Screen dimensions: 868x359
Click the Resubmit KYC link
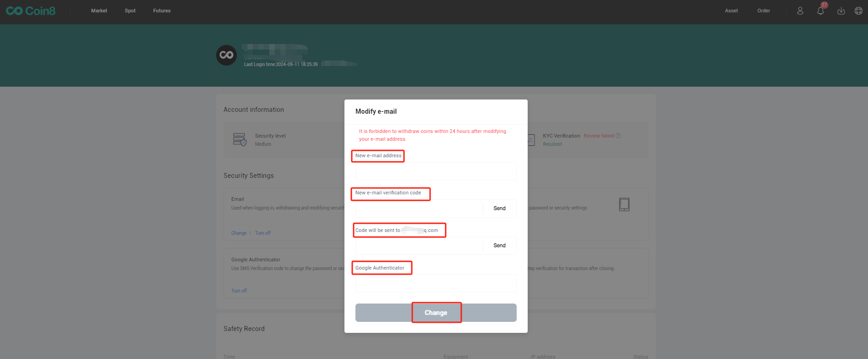[552, 144]
